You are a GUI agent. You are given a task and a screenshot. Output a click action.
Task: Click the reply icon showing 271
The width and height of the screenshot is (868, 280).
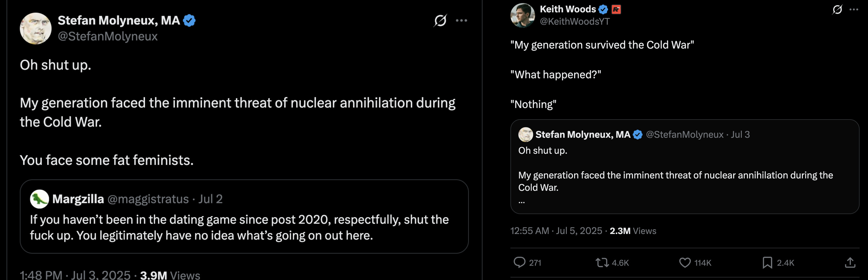point(519,262)
